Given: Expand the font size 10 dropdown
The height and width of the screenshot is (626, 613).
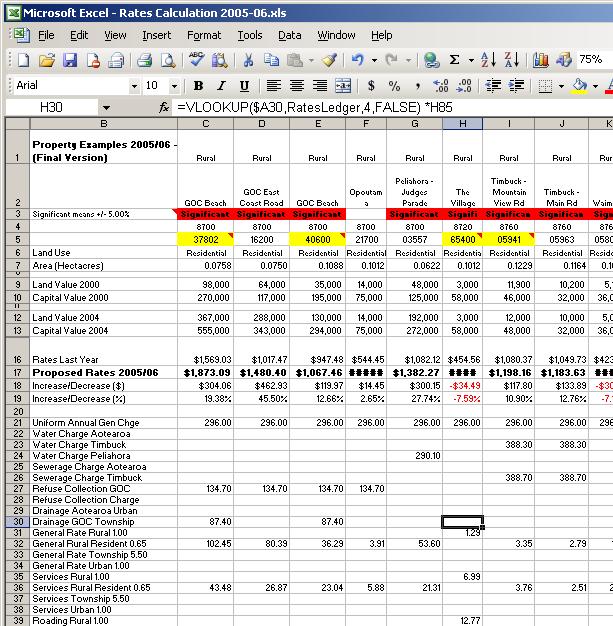Looking at the screenshot, I should click(174, 86).
